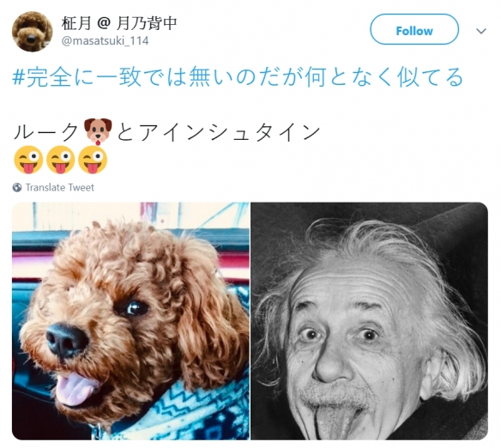Open the tweet options chevron menu
The height and width of the screenshot is (448, 501).
tap(481, 31)
